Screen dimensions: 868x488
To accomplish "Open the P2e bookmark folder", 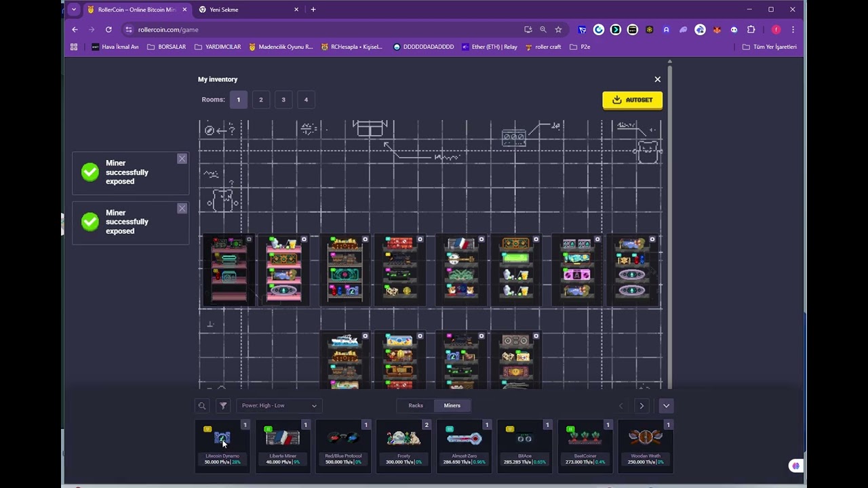I will [580, 47].
